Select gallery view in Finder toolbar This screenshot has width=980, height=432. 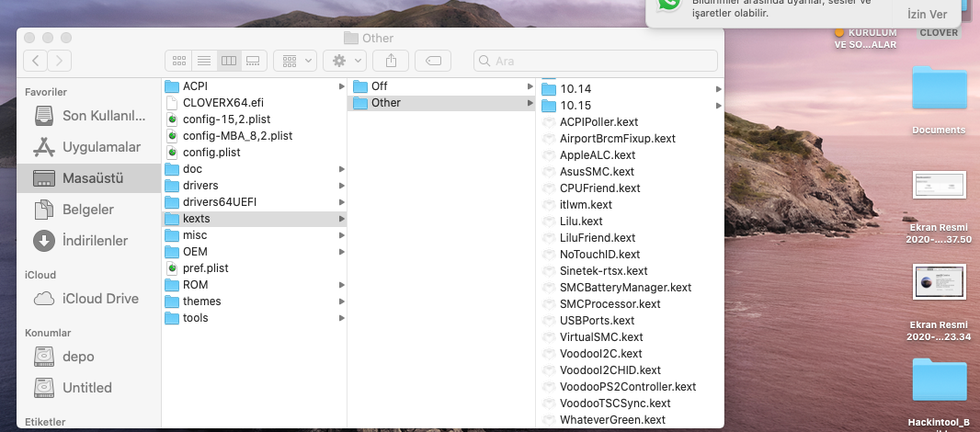(x=253, y=61)
